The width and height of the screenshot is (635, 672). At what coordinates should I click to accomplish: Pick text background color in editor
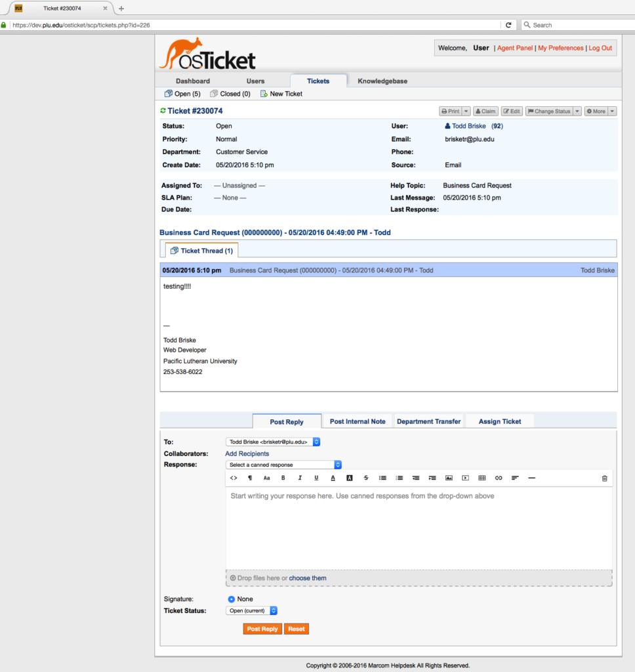click(350, 478)
